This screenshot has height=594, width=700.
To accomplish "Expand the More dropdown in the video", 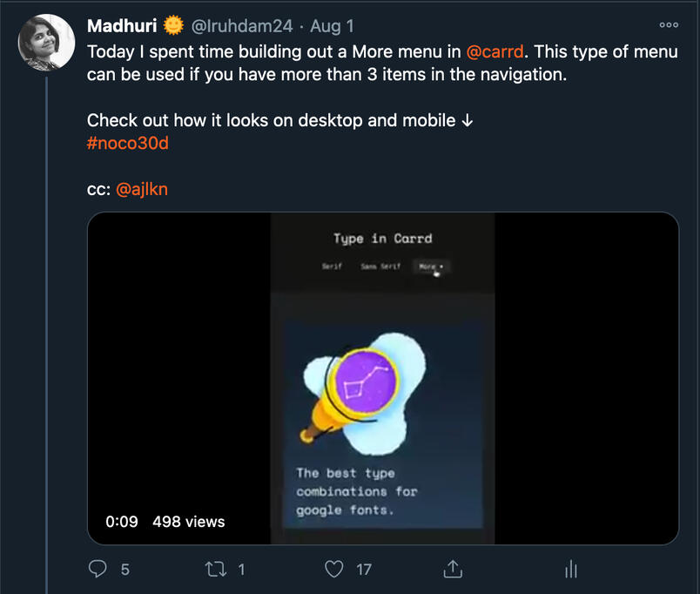I will point(431,267).
